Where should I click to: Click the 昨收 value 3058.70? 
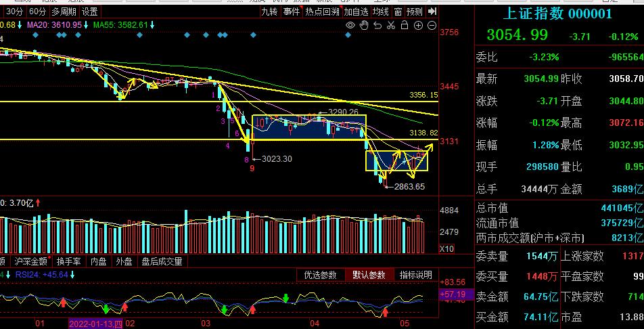tap(626, 79)
